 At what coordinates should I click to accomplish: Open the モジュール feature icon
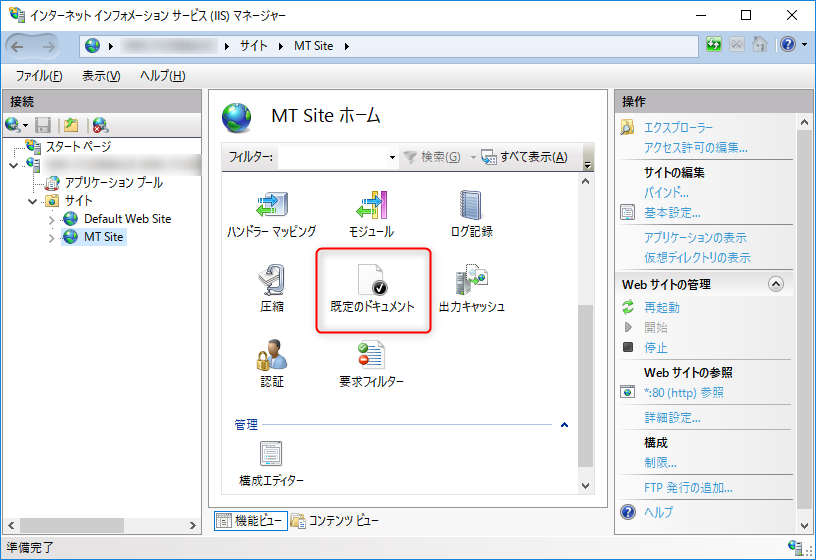pyautogui.click(x=371, y=212)
